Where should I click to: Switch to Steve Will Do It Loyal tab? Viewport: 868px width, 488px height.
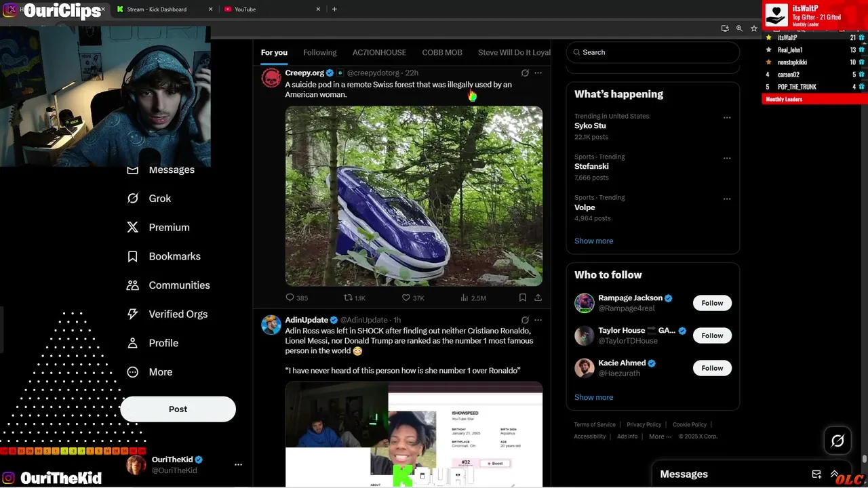[514, 52]
